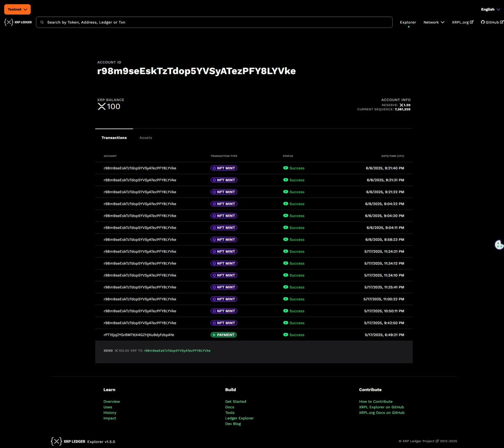Open the Get Started link under Build
Viewport: 504px width, 448px height.
[x=236, y=401]
